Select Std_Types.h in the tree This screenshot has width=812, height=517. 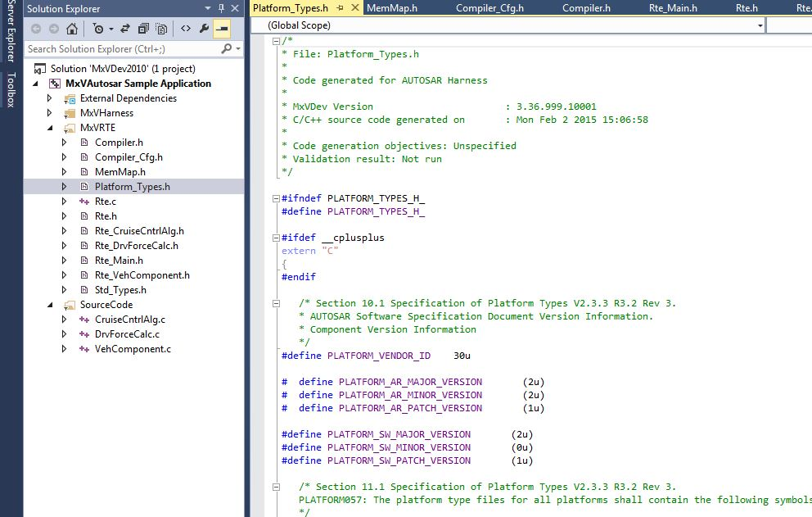(x=120, y=290)
